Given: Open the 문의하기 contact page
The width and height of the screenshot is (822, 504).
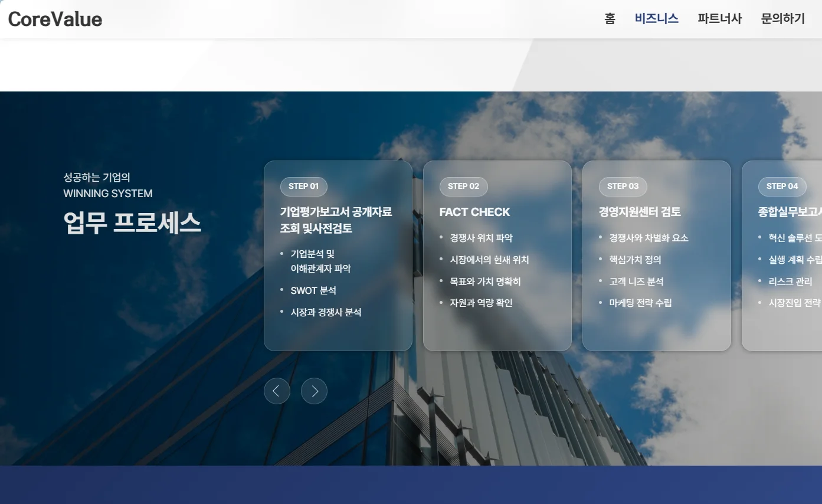Looking at the screenshot, I should [x=782, y=19].
